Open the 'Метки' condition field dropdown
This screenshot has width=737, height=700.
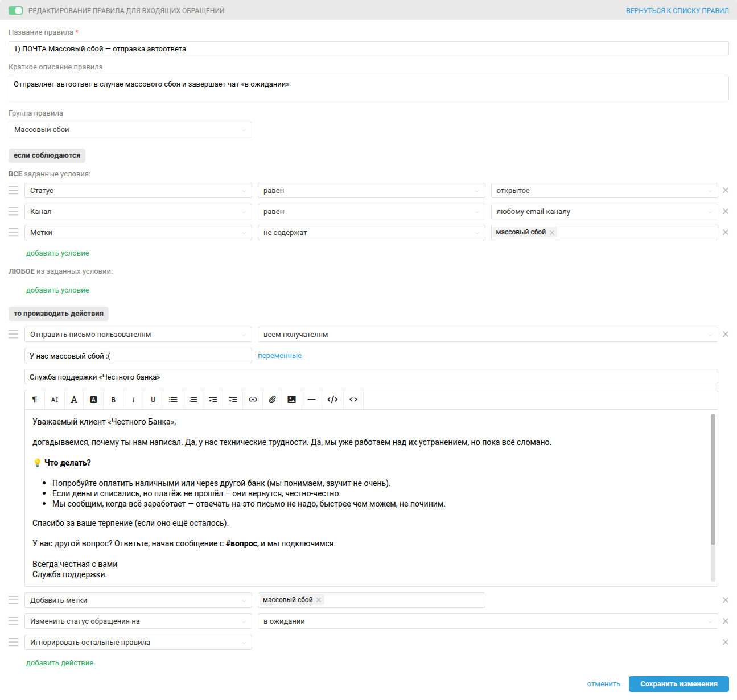[x=138, y=233]
